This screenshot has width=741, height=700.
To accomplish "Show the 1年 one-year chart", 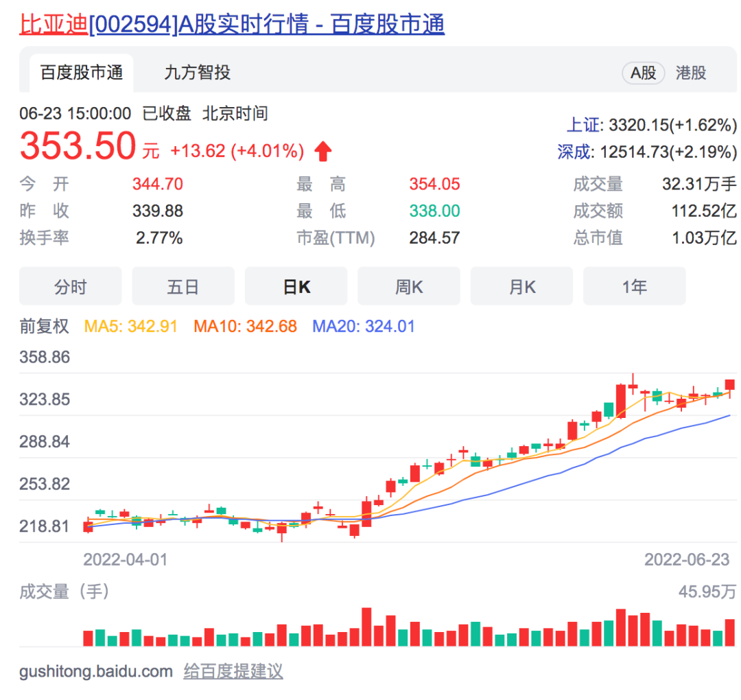I will (x=634, y=286).
